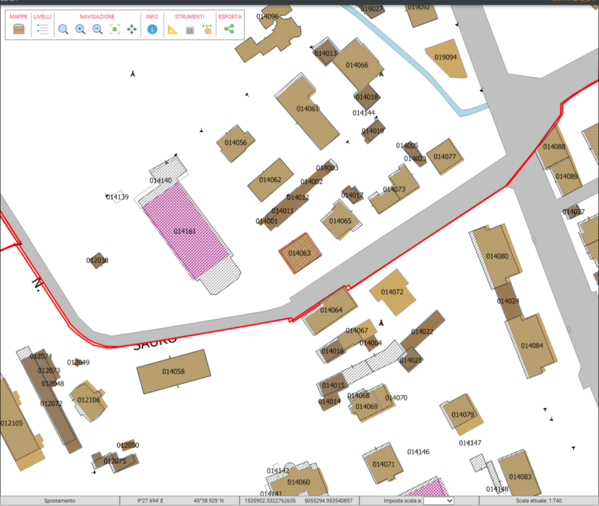Image resolution: width=599 pixels, height=506 pixels.
Task: Choose the yellow triangle measure tool
Action: (173, 29)
